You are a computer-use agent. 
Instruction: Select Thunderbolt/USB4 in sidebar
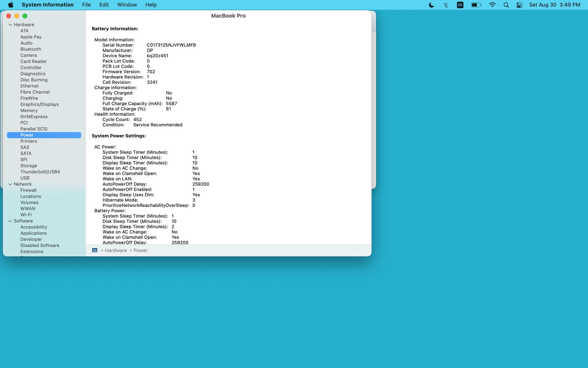[40, 172]
